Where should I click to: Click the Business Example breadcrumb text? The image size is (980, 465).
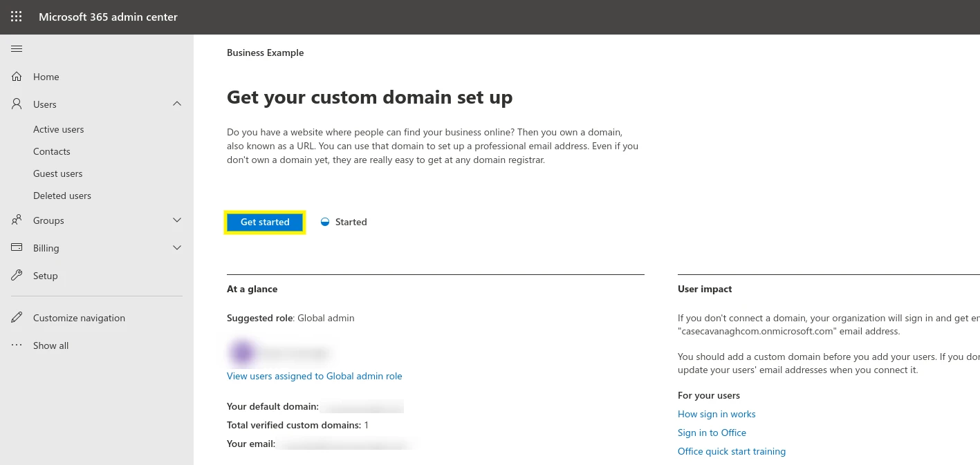point(266,53)
